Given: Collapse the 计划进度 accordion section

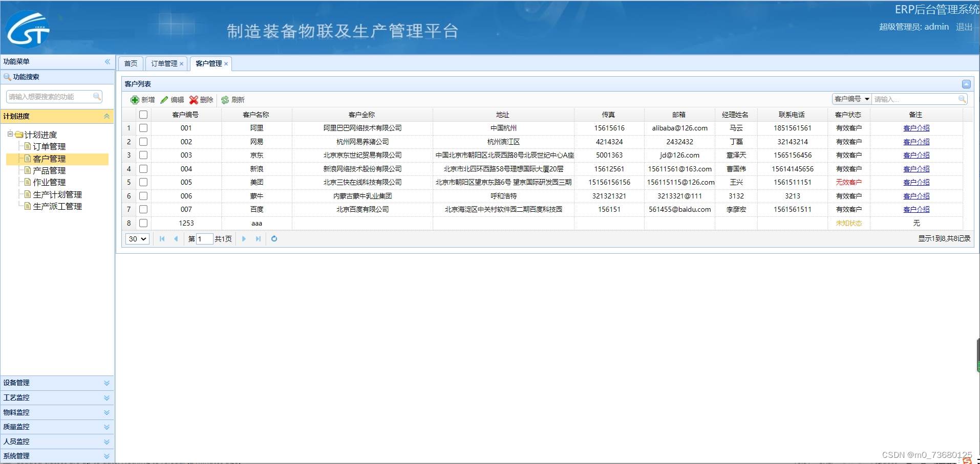Looking at the screenshot, I should click(x=106, y=116).
